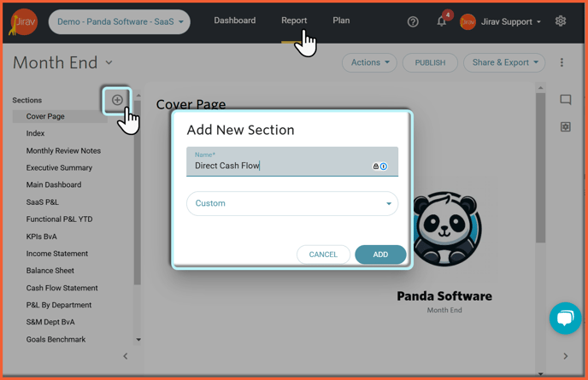The width and height of the screenshot is (588, 380).
Task: Open the Share & Export dropdown
Action: pos(504,62)
